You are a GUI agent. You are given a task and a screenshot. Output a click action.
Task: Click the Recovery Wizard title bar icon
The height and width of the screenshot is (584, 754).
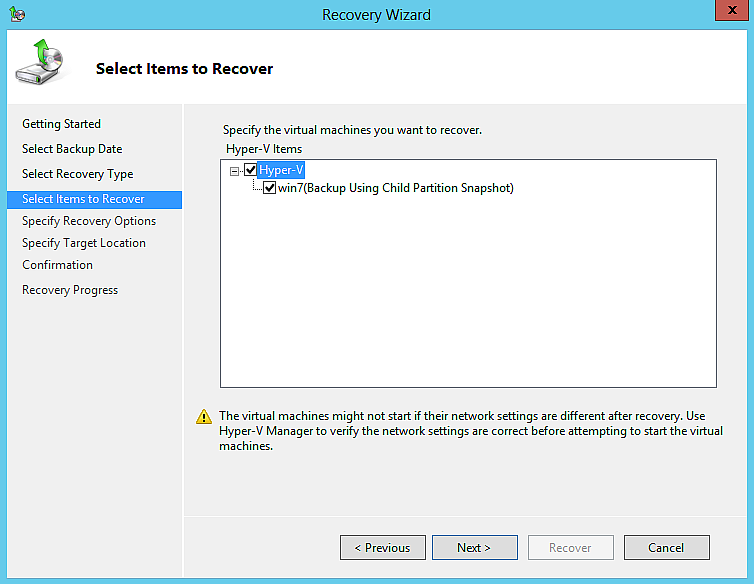click(17, 14)
